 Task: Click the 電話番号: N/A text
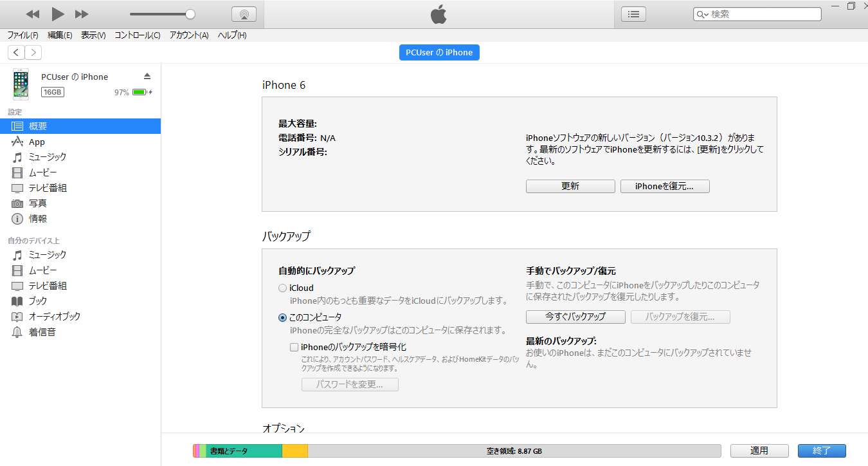point(307,138)
